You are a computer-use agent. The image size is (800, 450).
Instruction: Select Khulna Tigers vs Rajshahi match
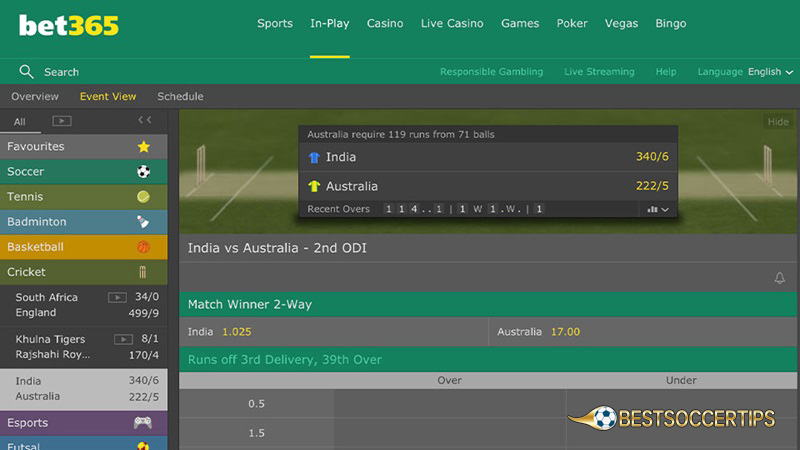pos(84,347)
